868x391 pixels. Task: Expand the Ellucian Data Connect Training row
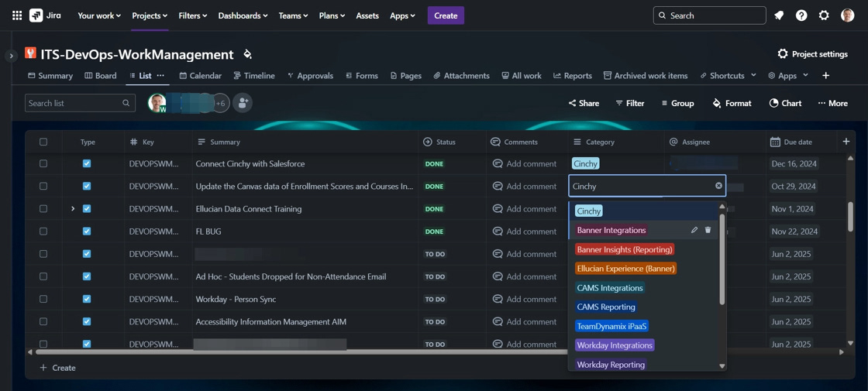(73, 208)
